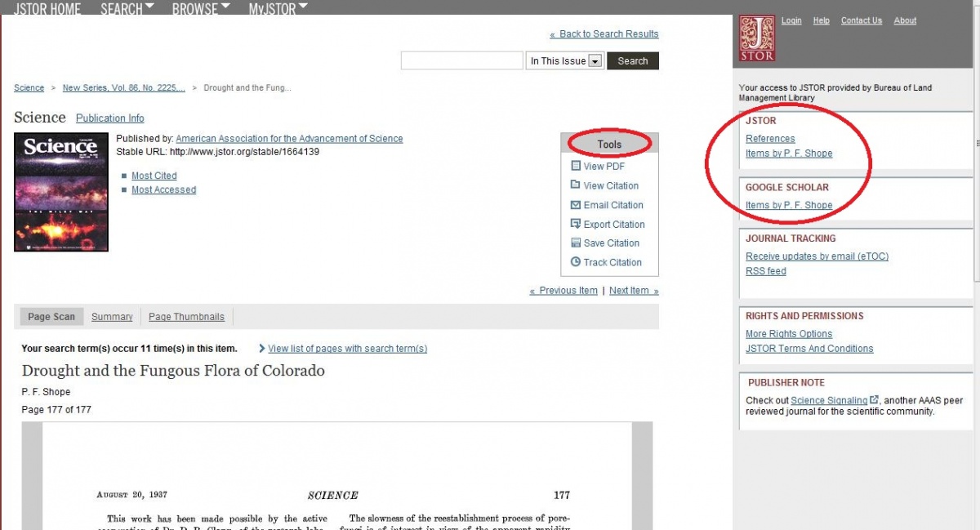Click the JSTOR logo in the top-right corner

coord(755,38)
